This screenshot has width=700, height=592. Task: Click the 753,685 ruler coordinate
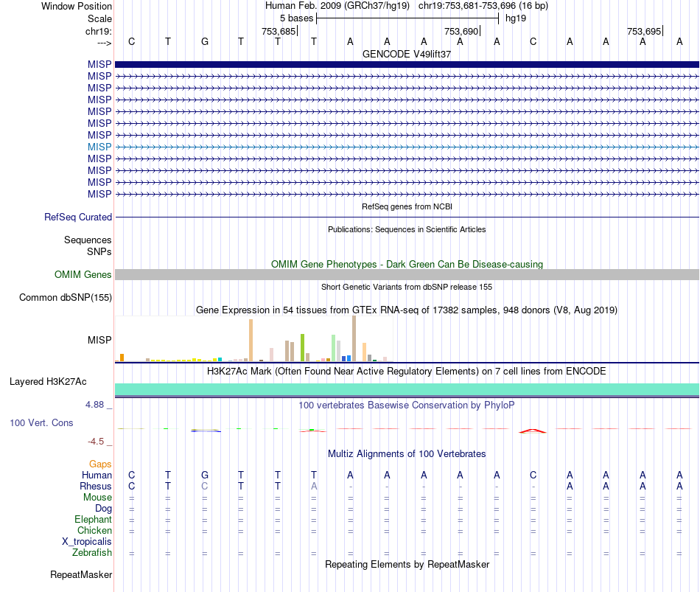pos(279,31)
